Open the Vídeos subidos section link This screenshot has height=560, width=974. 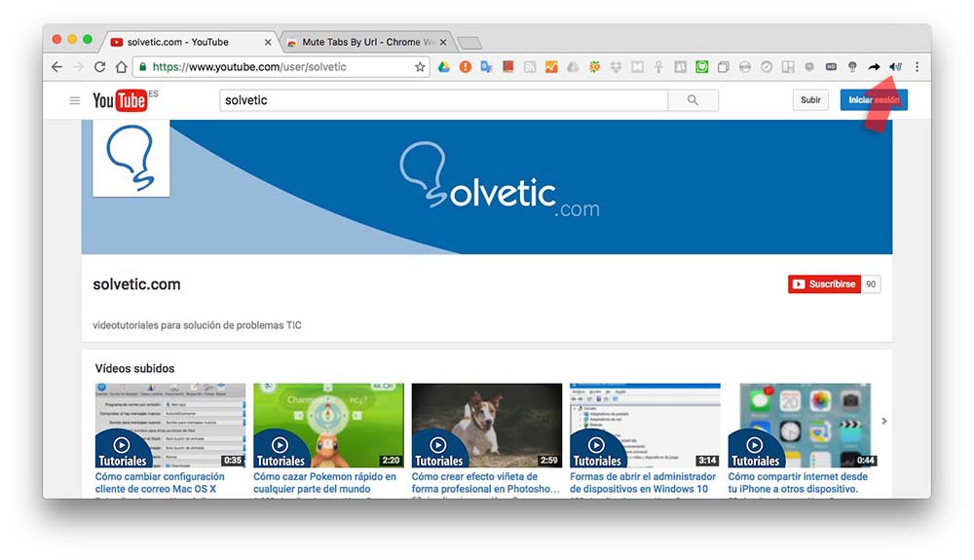tap(134, 368)
